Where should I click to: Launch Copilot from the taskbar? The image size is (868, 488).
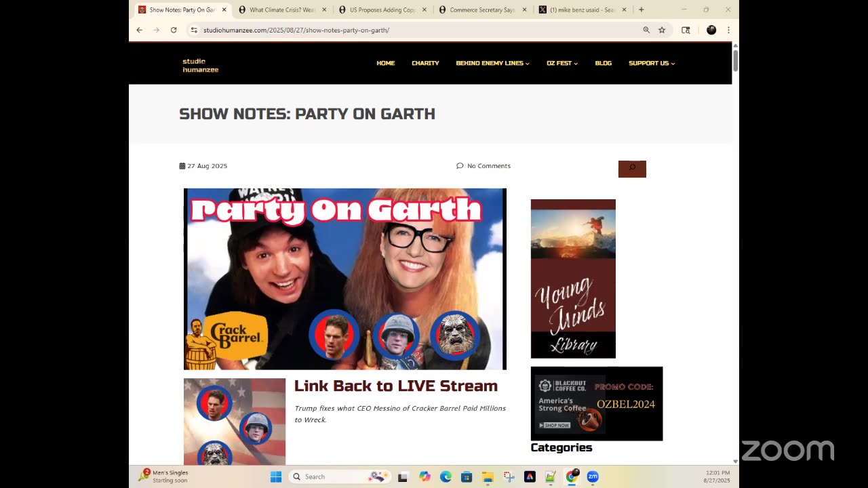pos(425,476)
